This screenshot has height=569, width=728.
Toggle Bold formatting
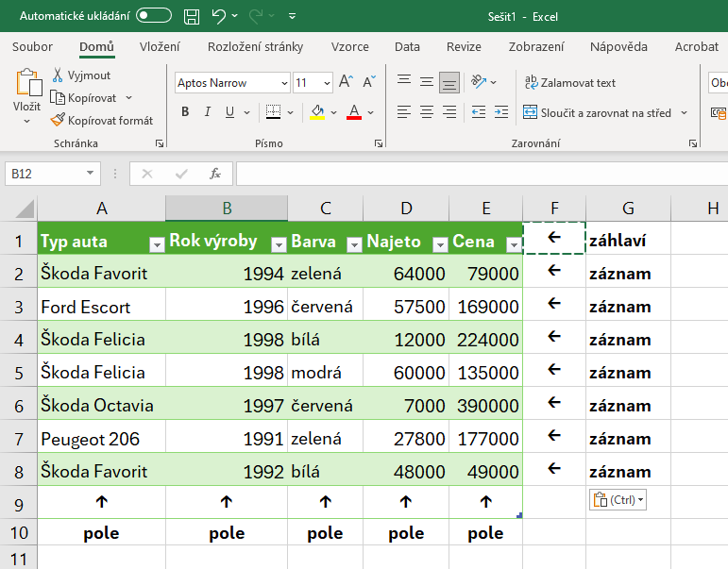[x=185, y=112]
